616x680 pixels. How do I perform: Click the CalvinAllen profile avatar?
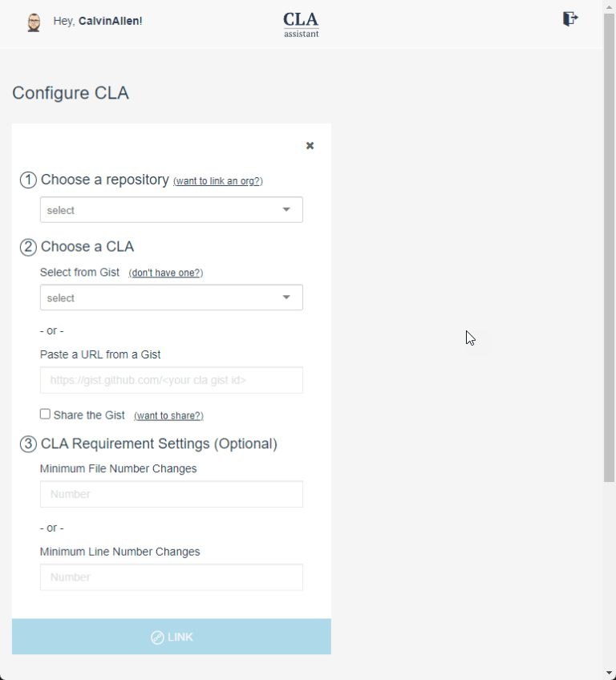[34, 21]
